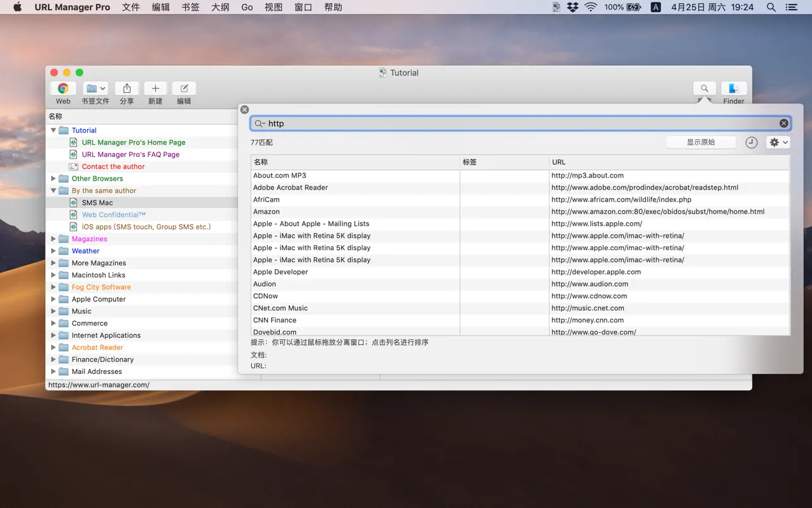Sort results by URL column header
This screenshot has height=508, width=812.
[x=669, y=162]
